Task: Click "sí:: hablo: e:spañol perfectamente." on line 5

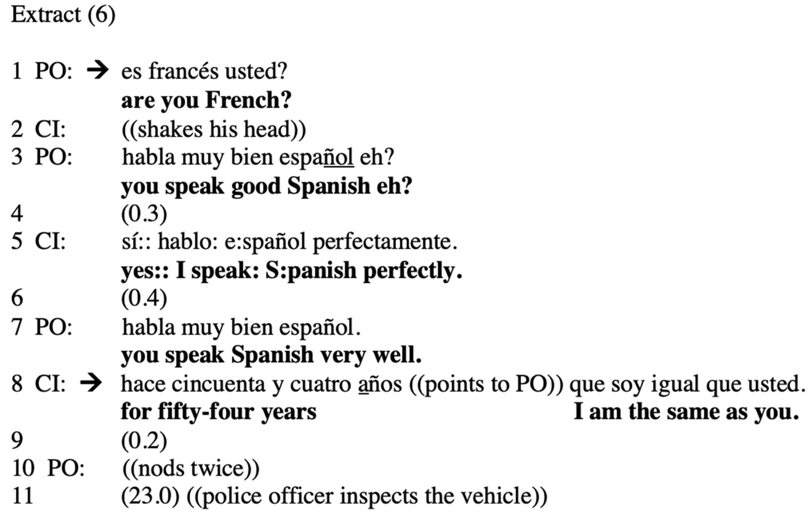Action: pos(289,242)
